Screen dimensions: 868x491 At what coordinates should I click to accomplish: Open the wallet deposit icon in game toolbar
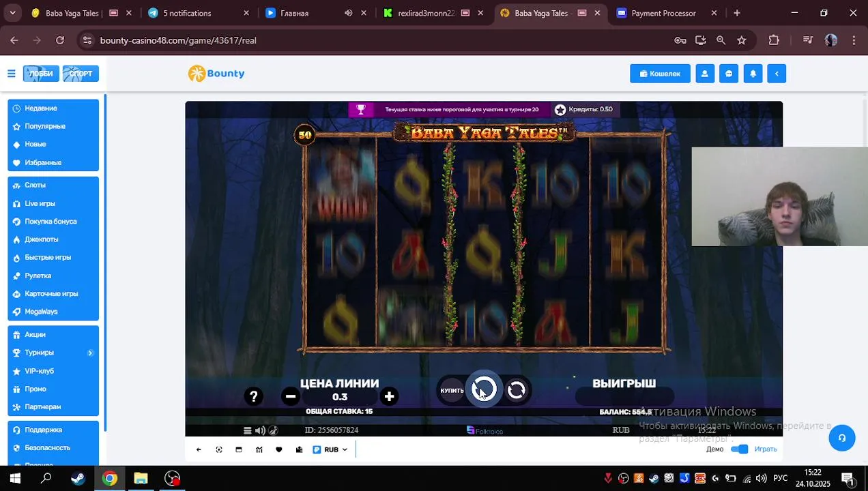click(299, 449)
